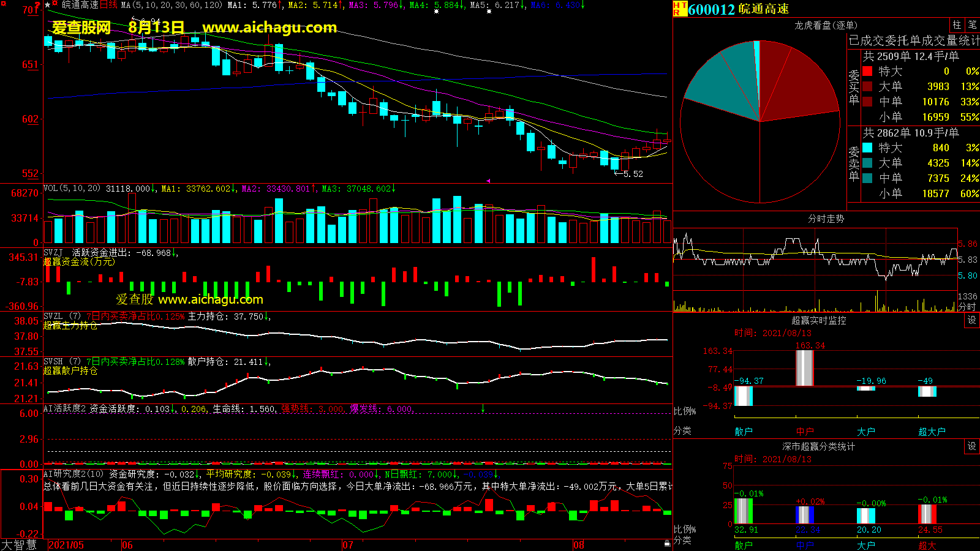This screenshot has height=551, width=980.
Task: Click 日线 period selector in chart header
Action: pos(108,5)
